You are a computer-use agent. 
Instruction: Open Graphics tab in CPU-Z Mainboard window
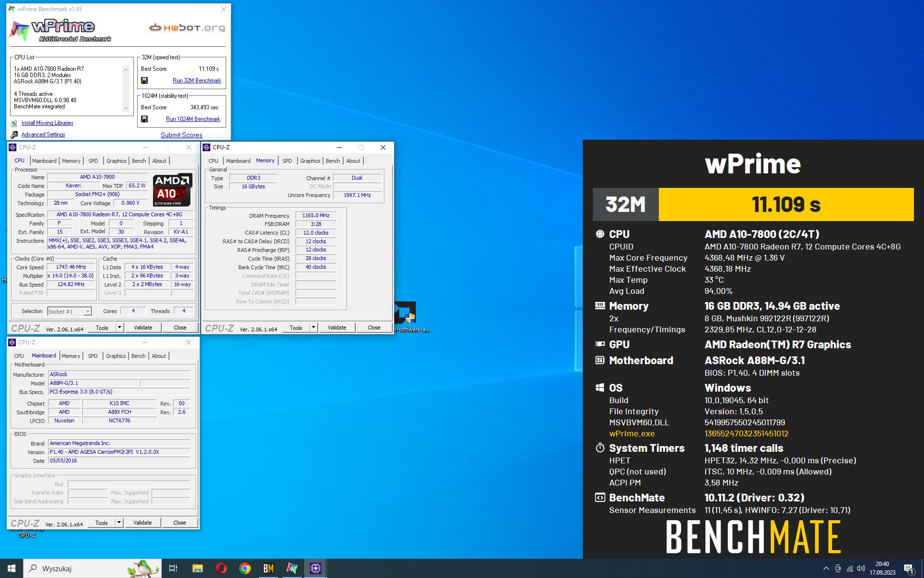coord(116,356)
